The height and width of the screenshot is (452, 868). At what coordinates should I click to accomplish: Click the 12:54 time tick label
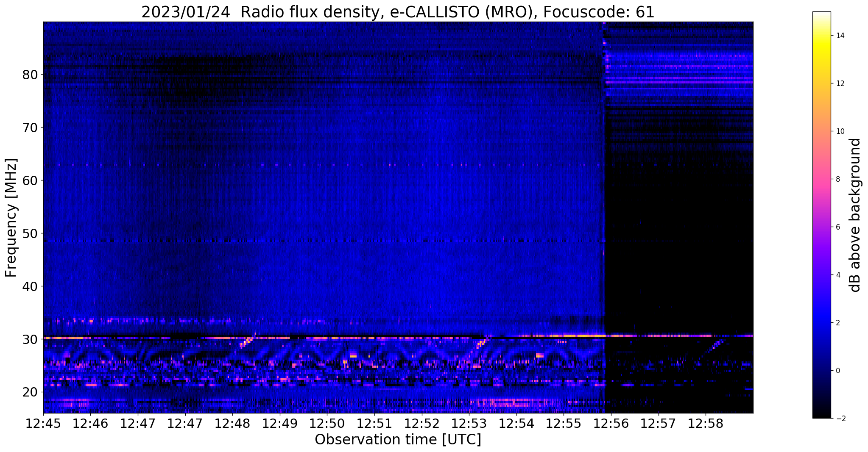516,423
